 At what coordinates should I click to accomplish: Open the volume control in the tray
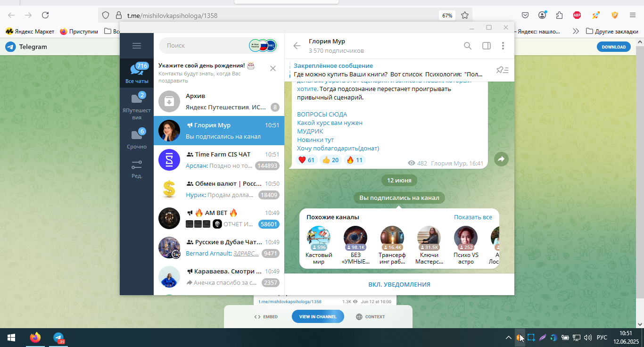pos(587,338)
